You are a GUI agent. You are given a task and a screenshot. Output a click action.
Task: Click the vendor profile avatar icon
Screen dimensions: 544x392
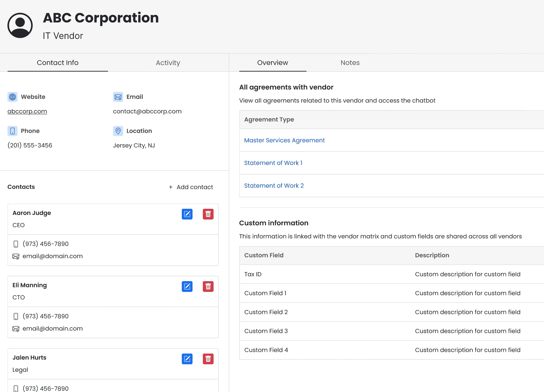20,25
